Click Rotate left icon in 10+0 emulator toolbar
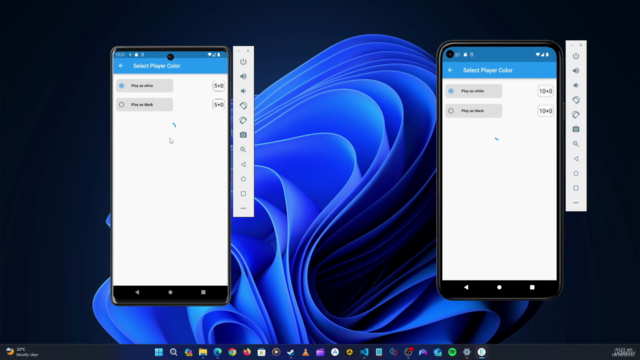The width and height of the screenshot is (640, 360). [x=576, y=100]
